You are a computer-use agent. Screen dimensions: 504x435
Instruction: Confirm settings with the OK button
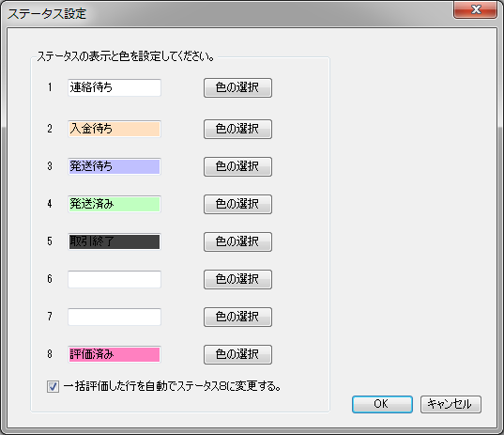(x=382, y=404)
